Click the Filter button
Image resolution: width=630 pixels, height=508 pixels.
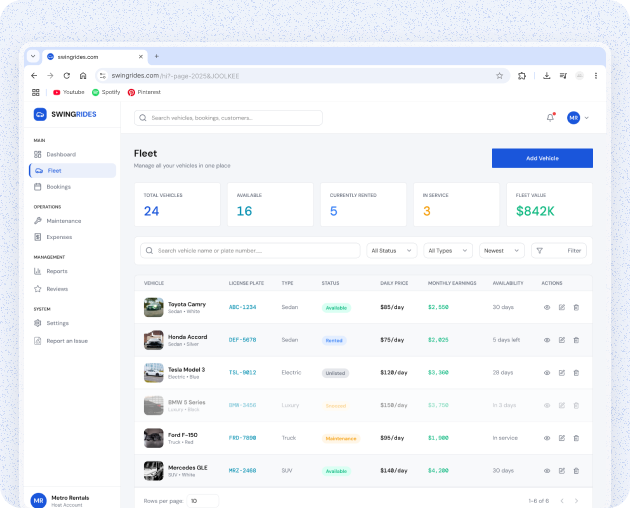[559, 250]
